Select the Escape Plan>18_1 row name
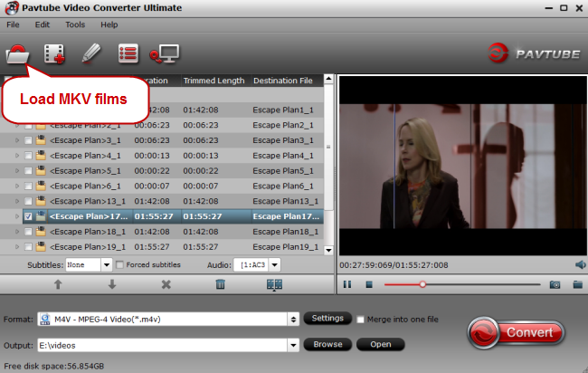Screen dimensions: 588x373 click(x=88, y=232)
